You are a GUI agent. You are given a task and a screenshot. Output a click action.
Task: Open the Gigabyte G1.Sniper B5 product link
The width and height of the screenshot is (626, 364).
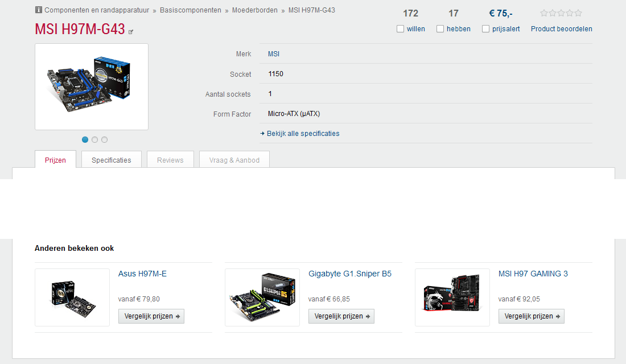click(350, 274)
